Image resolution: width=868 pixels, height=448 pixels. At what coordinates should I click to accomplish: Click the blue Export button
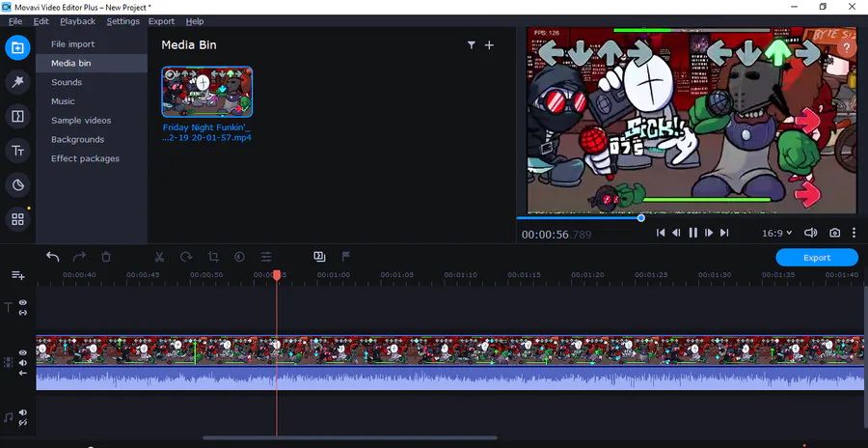[817, 257]
